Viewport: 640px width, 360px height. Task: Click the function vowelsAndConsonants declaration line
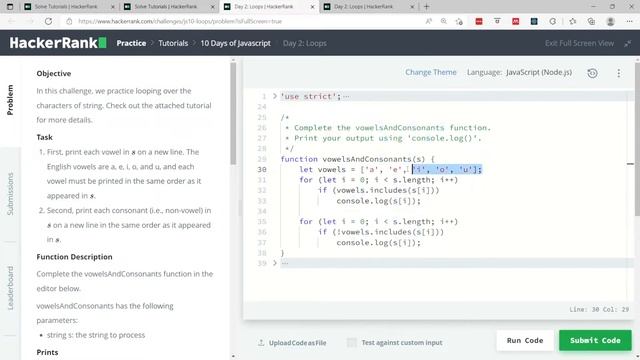[358, 159]
